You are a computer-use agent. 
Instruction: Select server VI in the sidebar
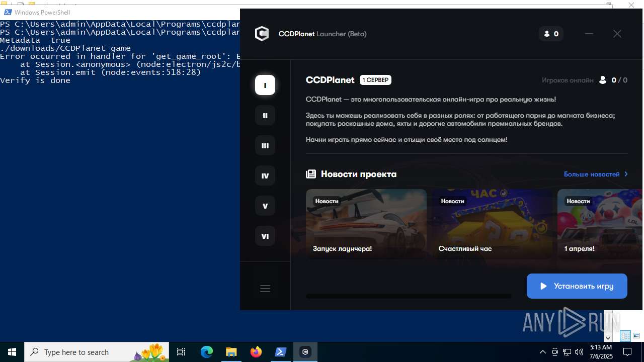click(x=265, y=236)
